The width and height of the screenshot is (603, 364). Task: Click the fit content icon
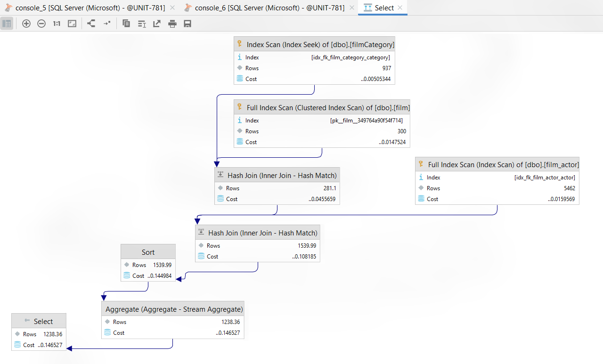pos(72,24)
